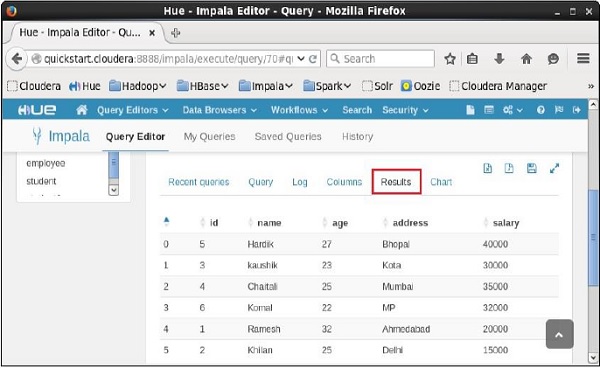600x368 pixels.
Task: Expand the Query Editors dropdown
Action: pos(132,110)
